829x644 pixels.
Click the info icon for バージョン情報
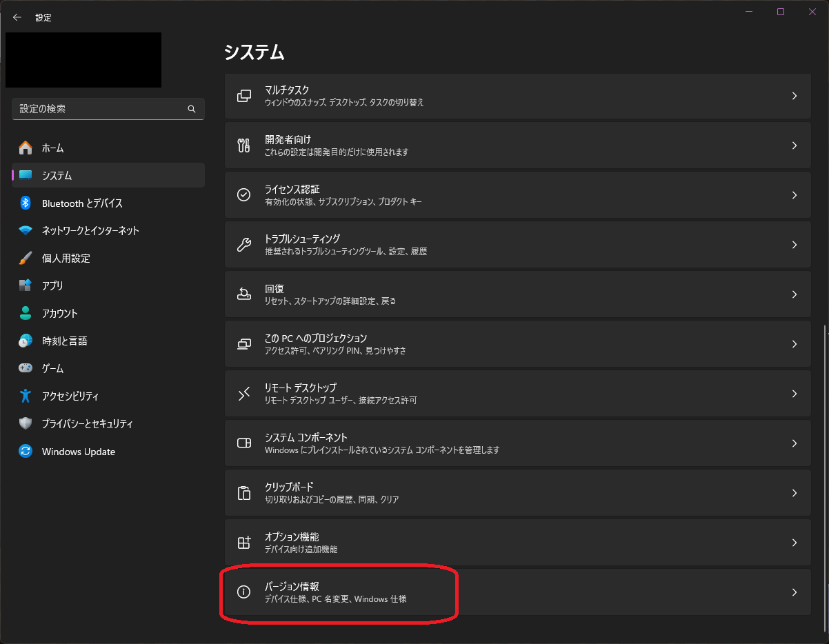(243, 592)
